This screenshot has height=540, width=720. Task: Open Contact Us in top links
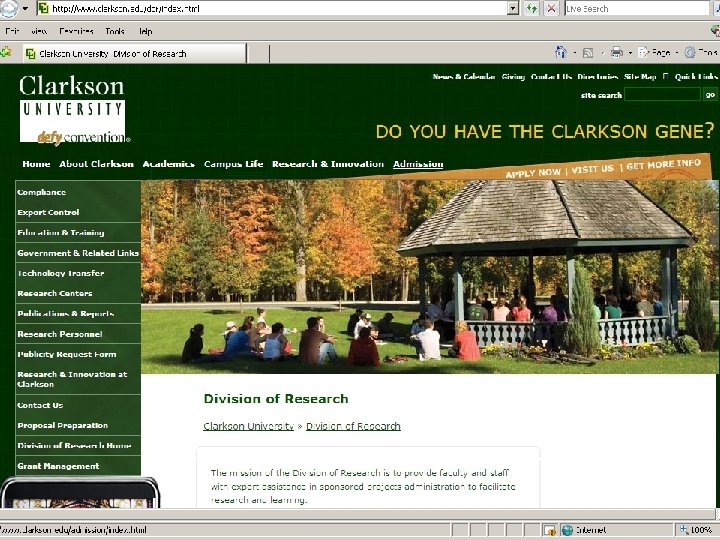(x=551, y=77)
